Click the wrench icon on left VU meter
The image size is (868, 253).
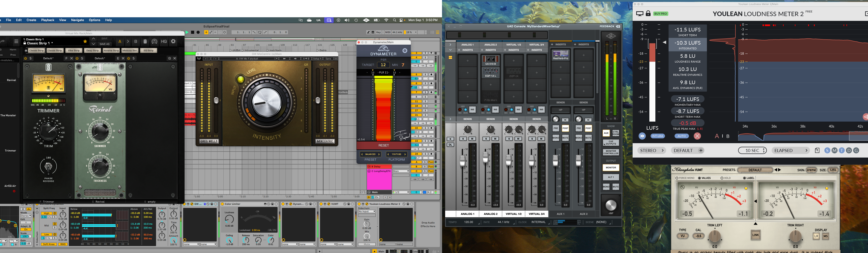tap(682, 187)
